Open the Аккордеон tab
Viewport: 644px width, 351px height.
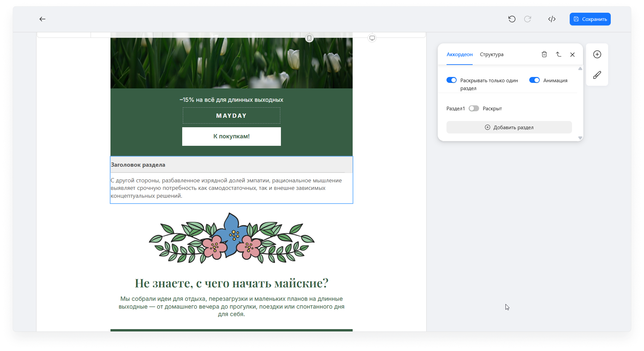click(459, 54)
